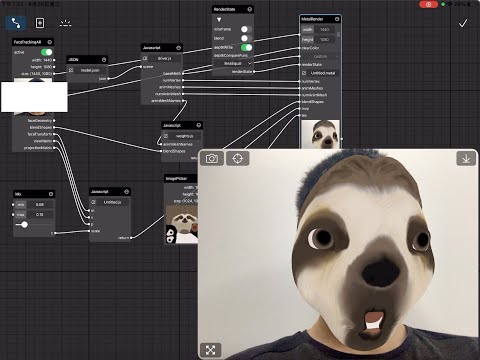Edit the Mix node max value
The width and height of the screenshot is (480, 360).
[x=40, y=215]
